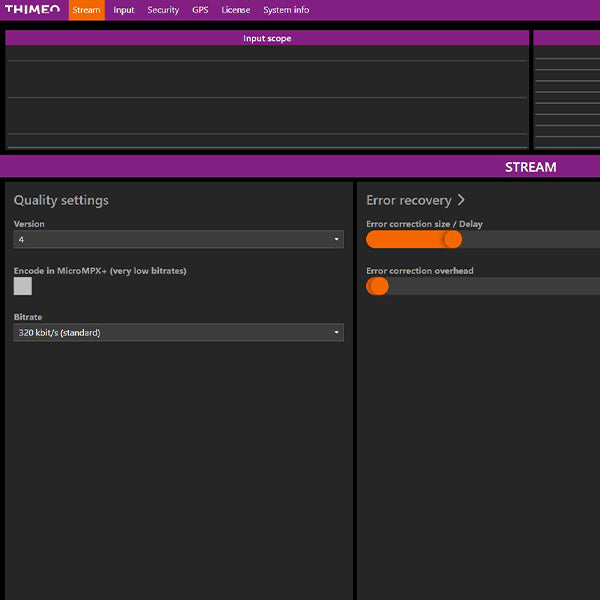Screen dimensions: 600x600
Task: Expand the Error recovery chevron arrow
Action: click(461, 200)
